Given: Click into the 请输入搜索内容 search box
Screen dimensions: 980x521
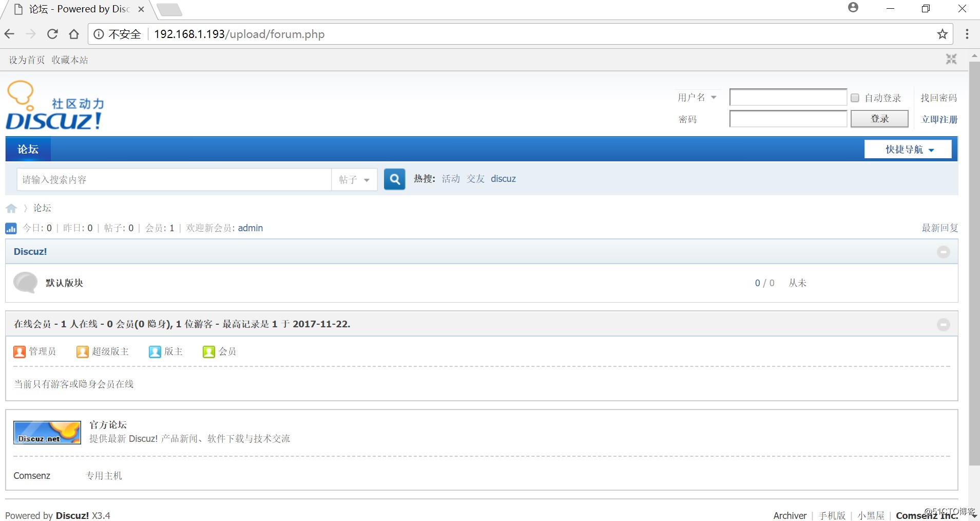Looking at the screenshot, I should click(x=174, y=179).
